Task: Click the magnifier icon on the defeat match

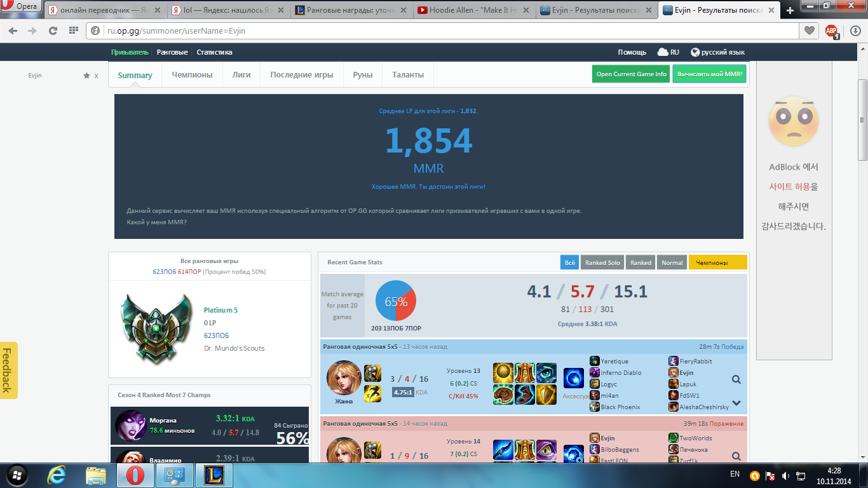Action: pos(736,456)
